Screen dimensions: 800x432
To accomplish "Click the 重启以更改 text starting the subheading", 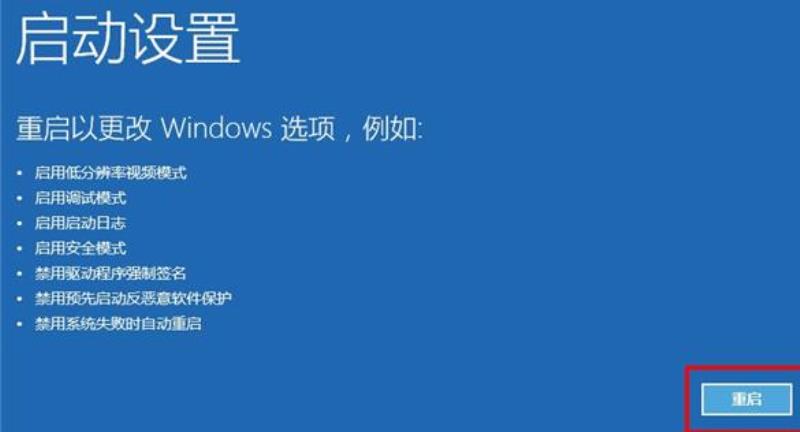I will 84,128.
